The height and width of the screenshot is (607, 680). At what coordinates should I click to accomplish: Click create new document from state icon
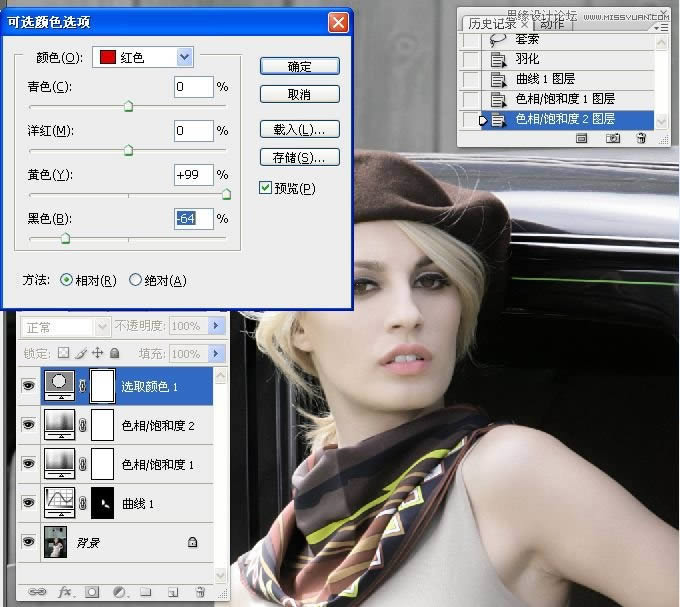(581, 139)
